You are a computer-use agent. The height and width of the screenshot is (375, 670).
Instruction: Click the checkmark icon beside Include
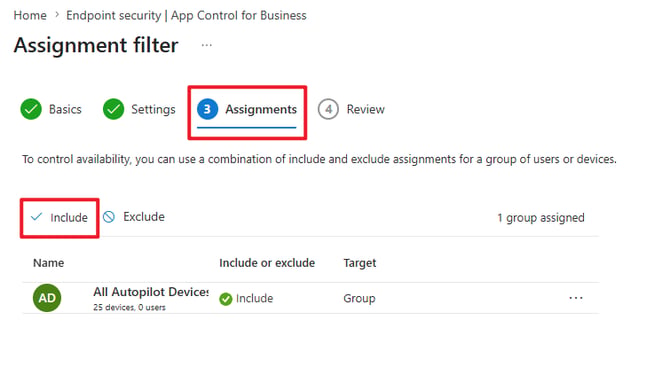click(37, 217)
